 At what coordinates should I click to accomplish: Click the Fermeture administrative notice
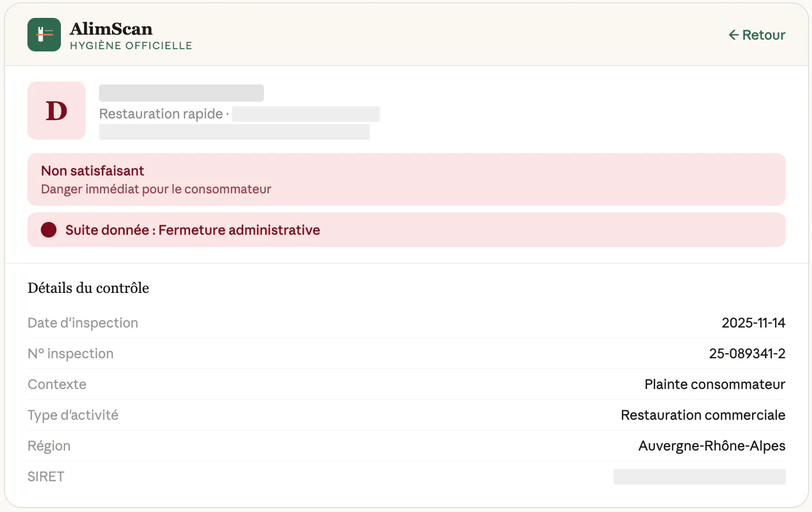click(x=407, y=230)
